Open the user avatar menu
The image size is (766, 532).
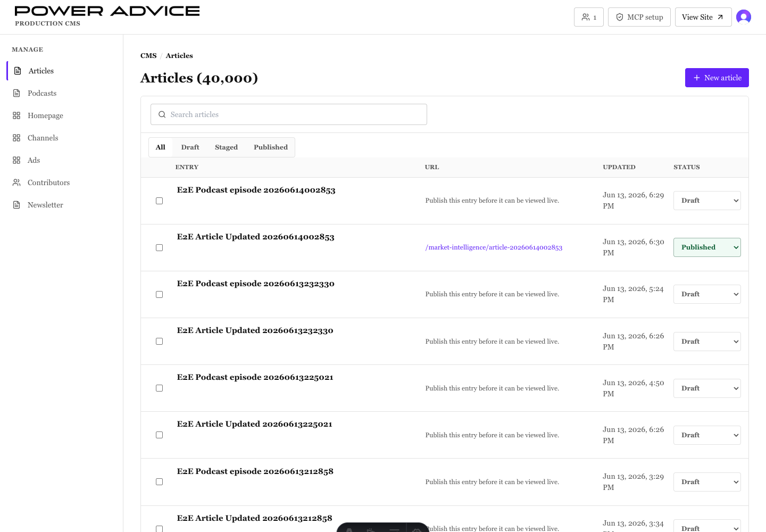(x=744, y=17)
